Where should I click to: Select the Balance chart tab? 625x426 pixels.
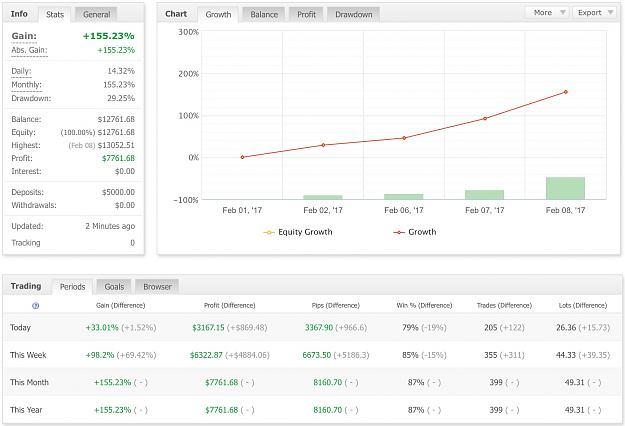tap(264, 15)
